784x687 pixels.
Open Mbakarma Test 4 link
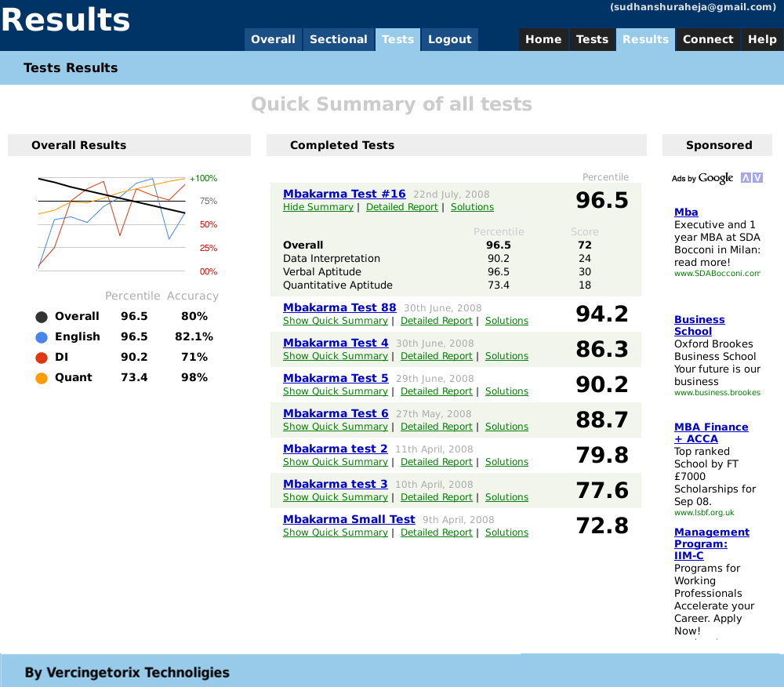[x=336, y=343]
